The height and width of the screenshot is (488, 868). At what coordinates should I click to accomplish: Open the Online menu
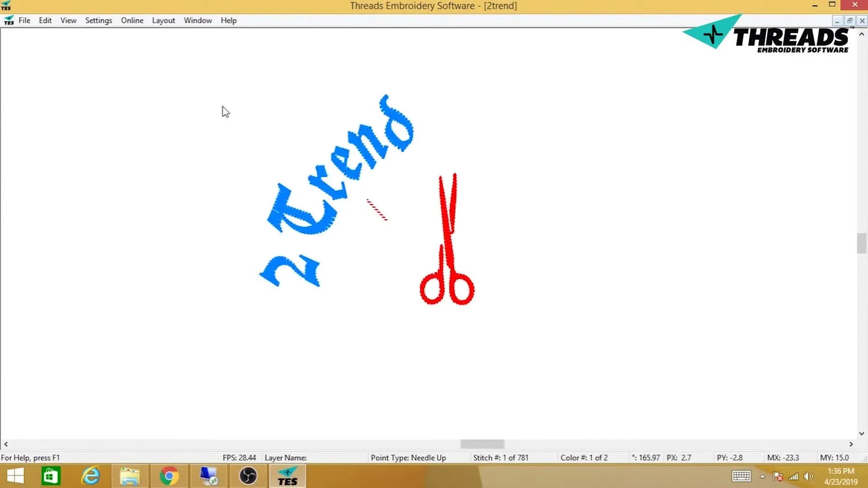pos(132,20)
